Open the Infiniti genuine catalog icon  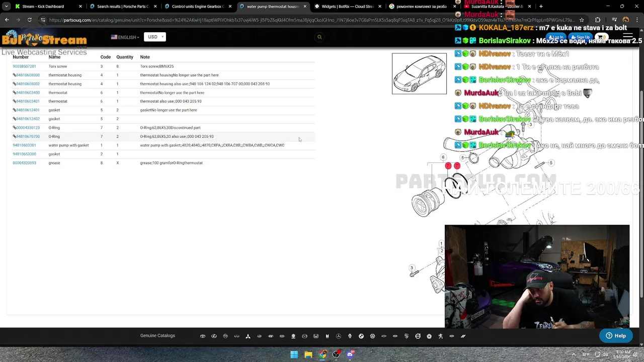236,336
